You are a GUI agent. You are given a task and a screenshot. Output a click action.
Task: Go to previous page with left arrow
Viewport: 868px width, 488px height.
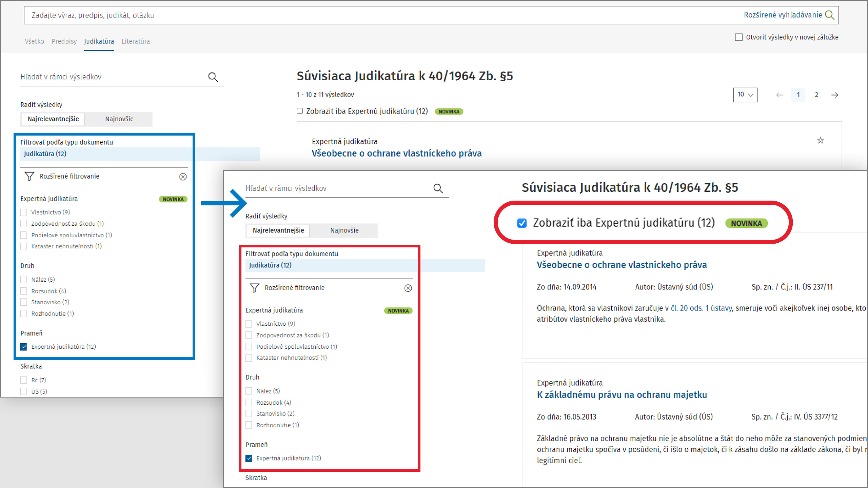click(779, 95)
